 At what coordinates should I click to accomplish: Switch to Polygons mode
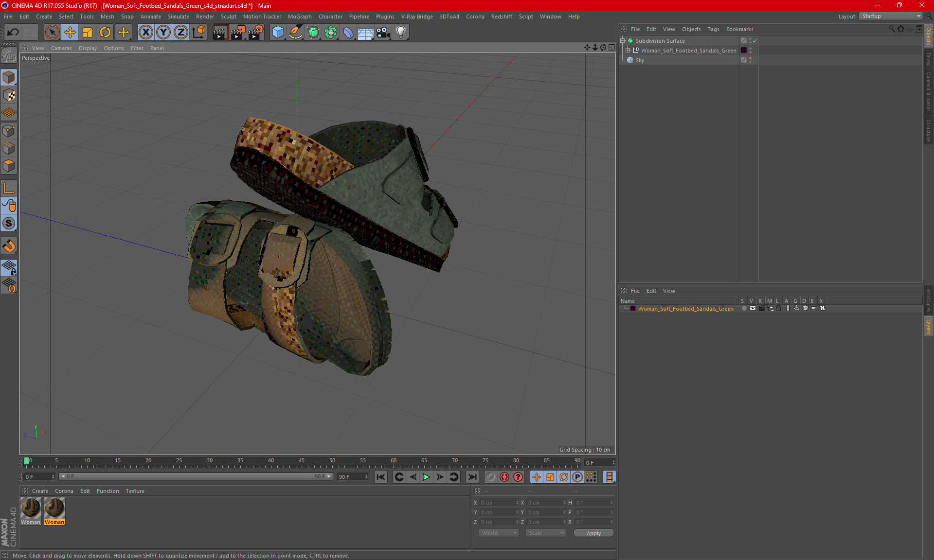(9, 166)
